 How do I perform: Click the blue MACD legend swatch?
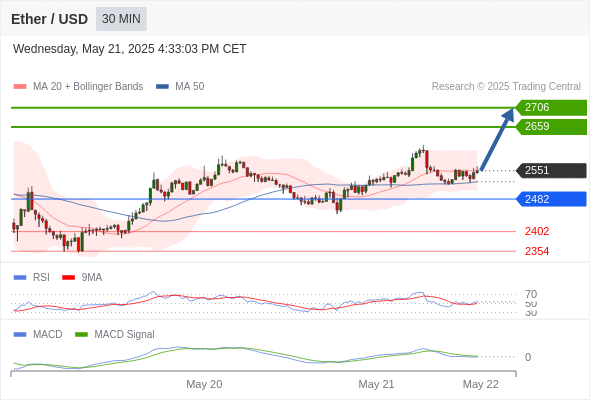20,334
